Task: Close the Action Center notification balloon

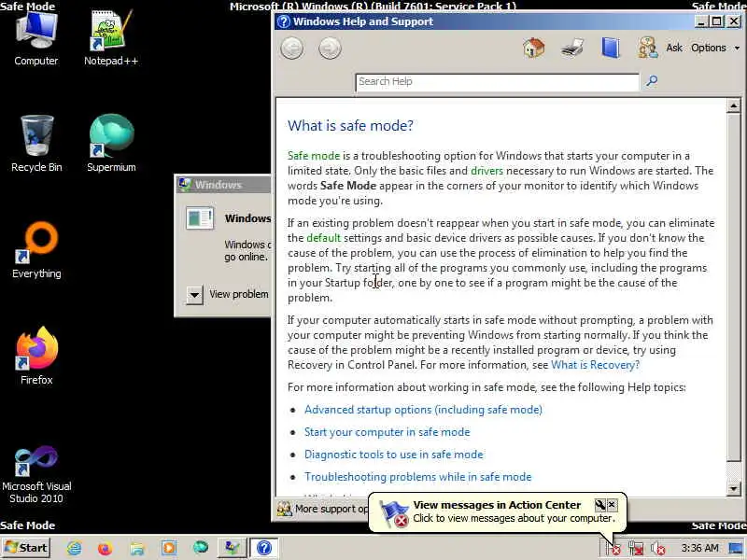Action: [612, 505]
